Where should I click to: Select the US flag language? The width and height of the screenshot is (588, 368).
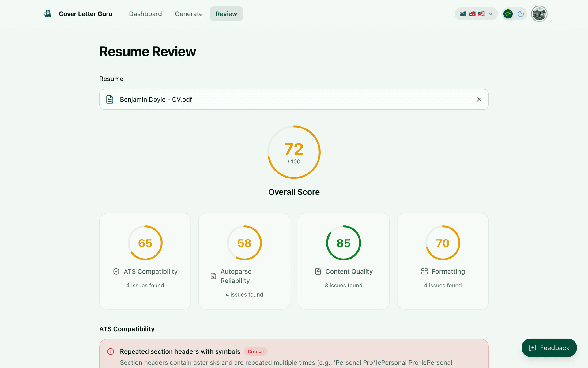click(x=481, y=13)
